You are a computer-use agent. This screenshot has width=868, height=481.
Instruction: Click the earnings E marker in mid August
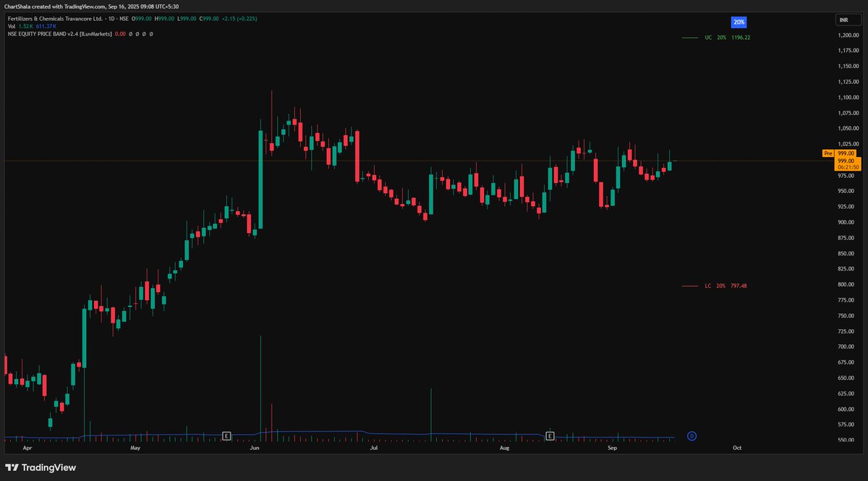550,436
